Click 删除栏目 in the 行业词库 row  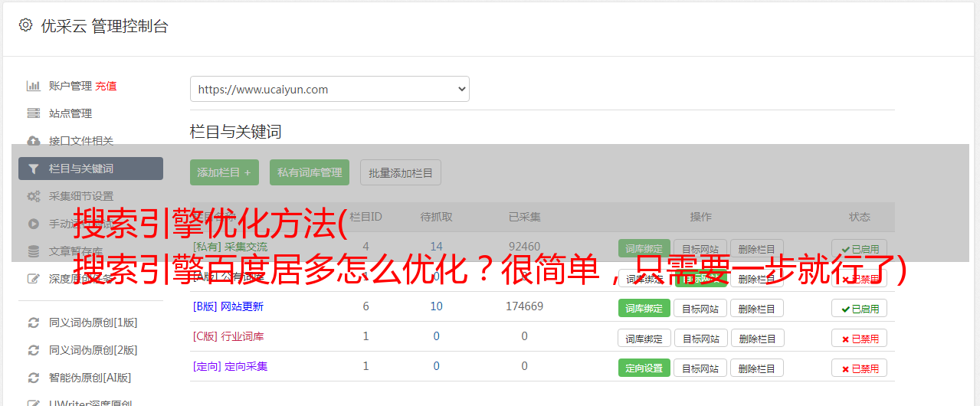tap(757, 338)
